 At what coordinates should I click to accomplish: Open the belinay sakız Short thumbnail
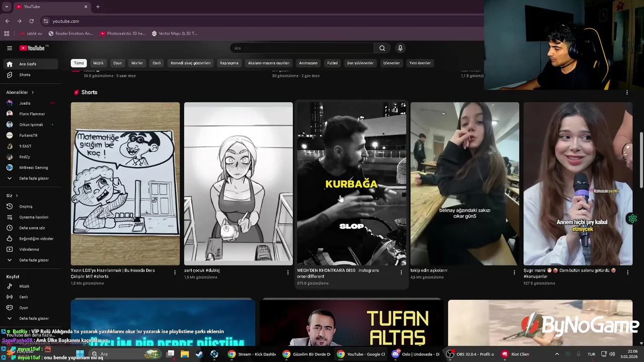[x=465, y=184]
